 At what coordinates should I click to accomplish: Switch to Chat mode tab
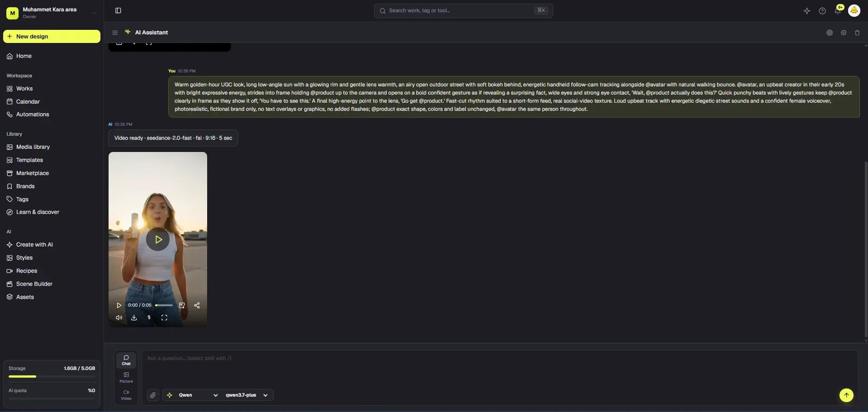tap(126, 360)
